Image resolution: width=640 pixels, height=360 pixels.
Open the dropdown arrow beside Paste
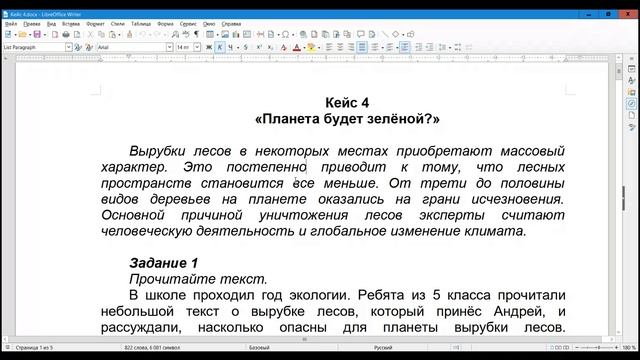pos(120,35)
